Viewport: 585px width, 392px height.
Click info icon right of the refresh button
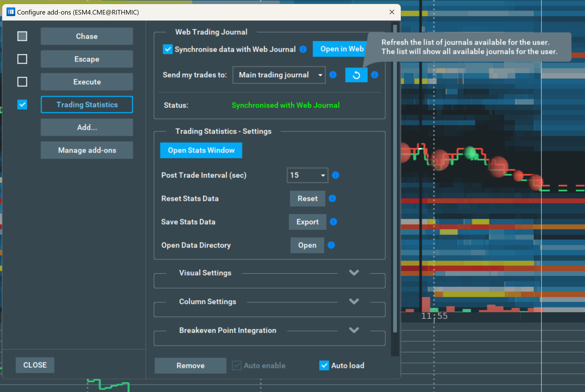pos(375,75)
